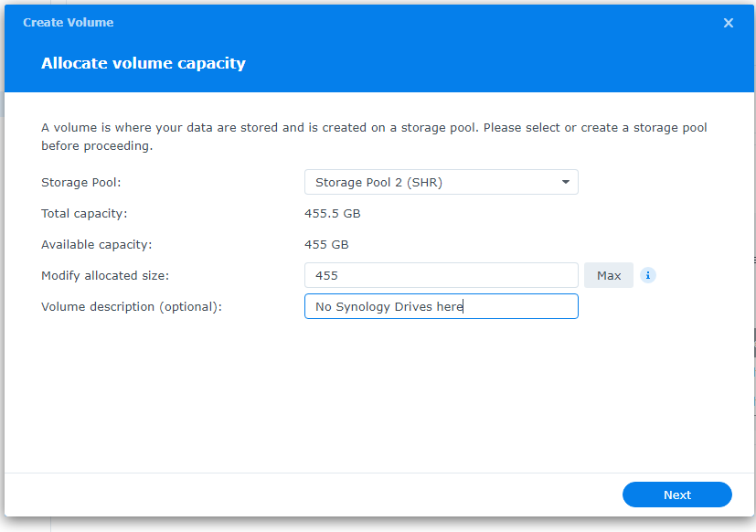Open the Storage Pool dropdown

(442, 182)
